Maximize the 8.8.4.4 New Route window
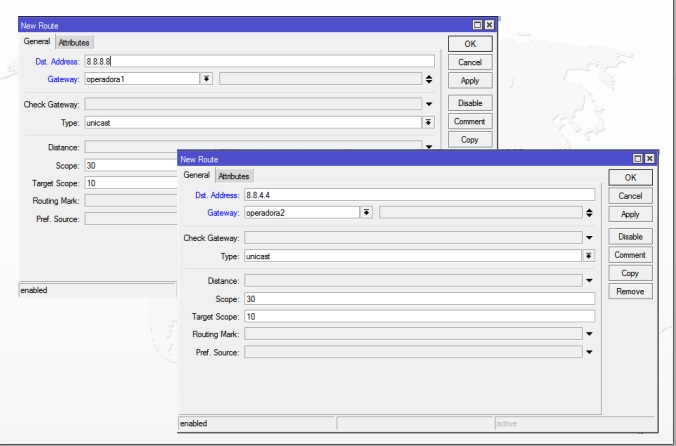 pyautogui.click(x=637, y=159)
